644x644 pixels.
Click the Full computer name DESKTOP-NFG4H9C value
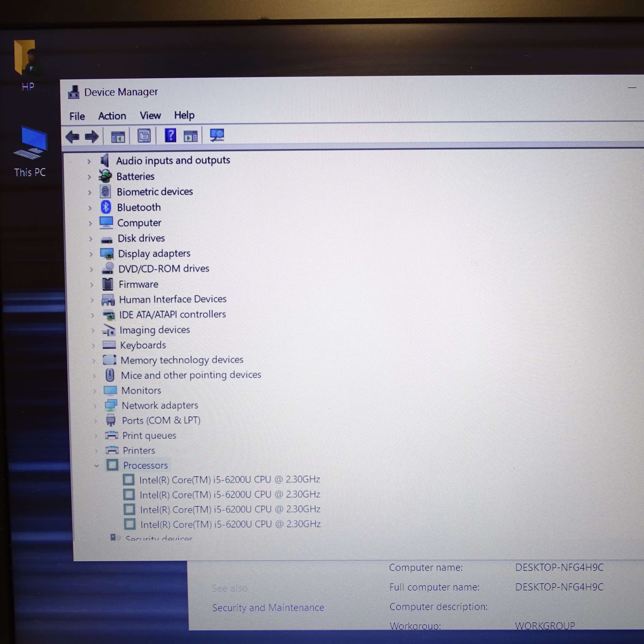pos(559,587)
